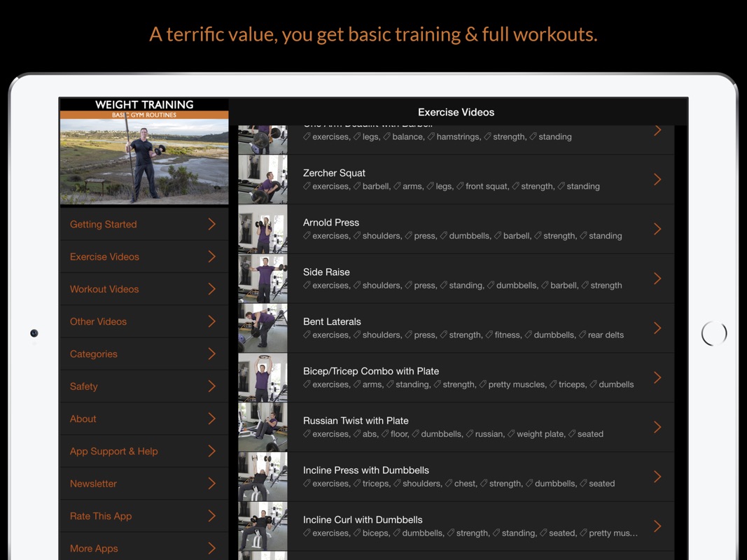The image size is (747, 560).
Task: Tap the Exercise Videos header title
Action: click(456, 113)
